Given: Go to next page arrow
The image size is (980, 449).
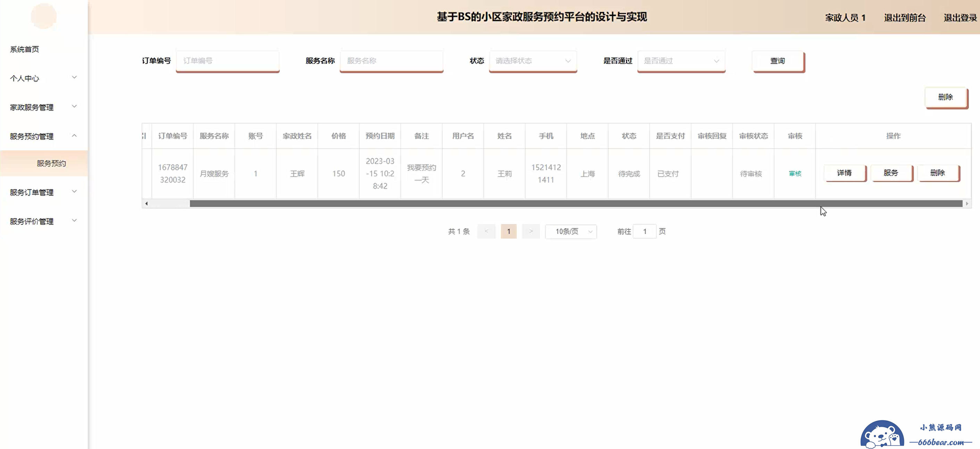Looking at the screenshot, I should point(531,231).
